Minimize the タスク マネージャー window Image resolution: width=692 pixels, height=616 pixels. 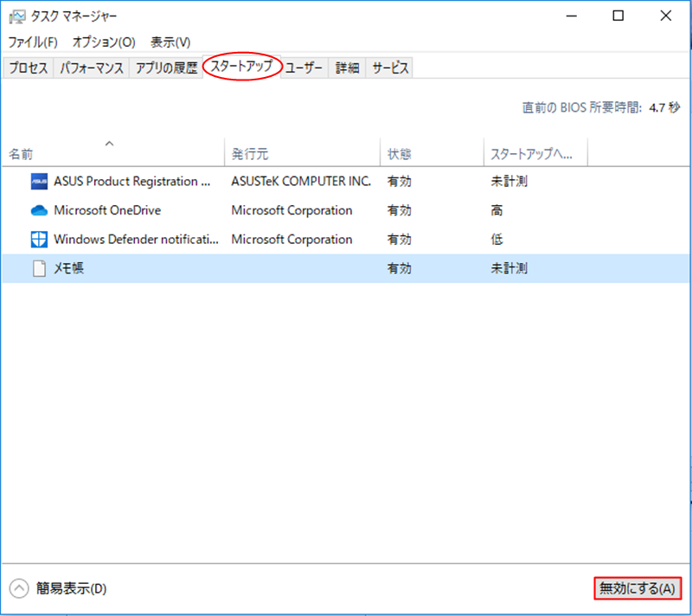(x=572, y=16)
